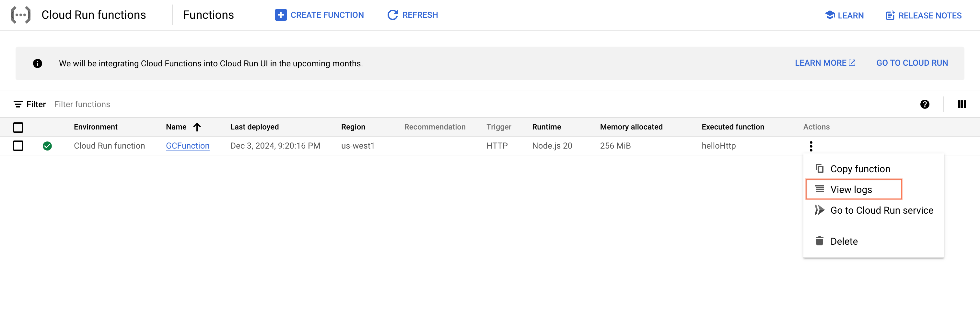Image resolution: width=980 pixels, height=314 pixels.
Task: Click the 'Cloud Run functions' product title
Action: point(94,15)
